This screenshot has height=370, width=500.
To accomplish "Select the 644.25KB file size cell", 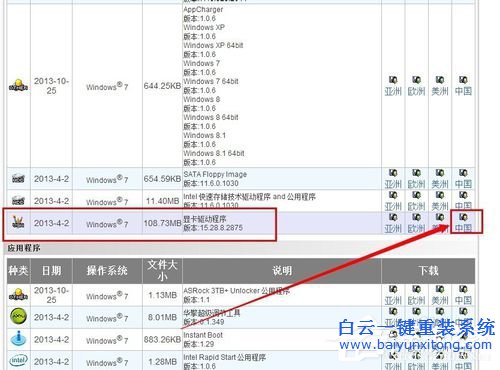I will 162,86.
